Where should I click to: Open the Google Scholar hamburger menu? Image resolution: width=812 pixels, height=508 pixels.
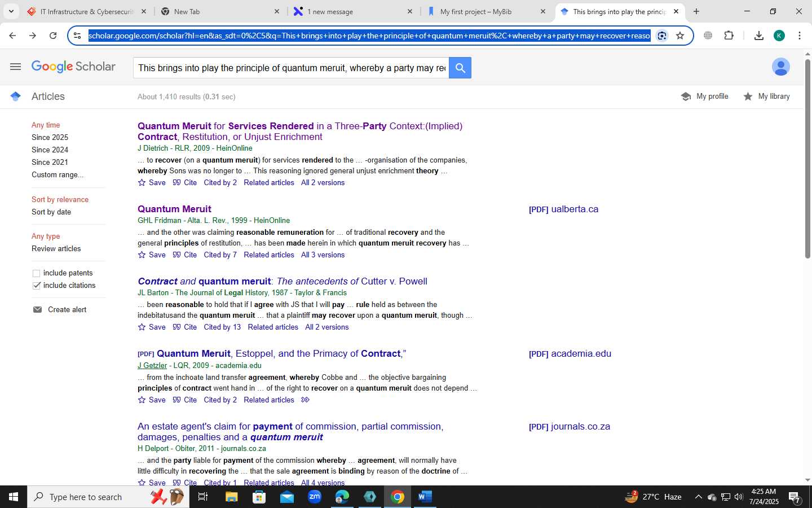click(15, 67)
